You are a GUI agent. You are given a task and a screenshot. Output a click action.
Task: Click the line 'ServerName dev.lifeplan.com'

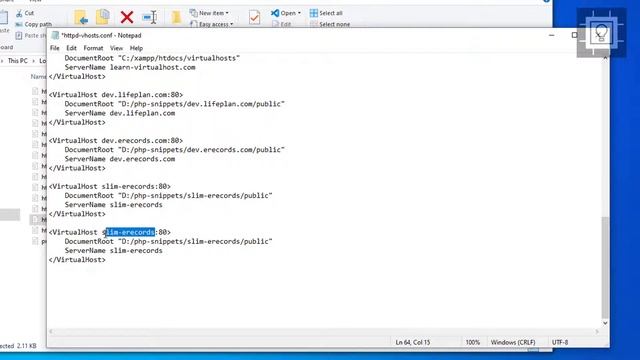[x=120, y=113]
